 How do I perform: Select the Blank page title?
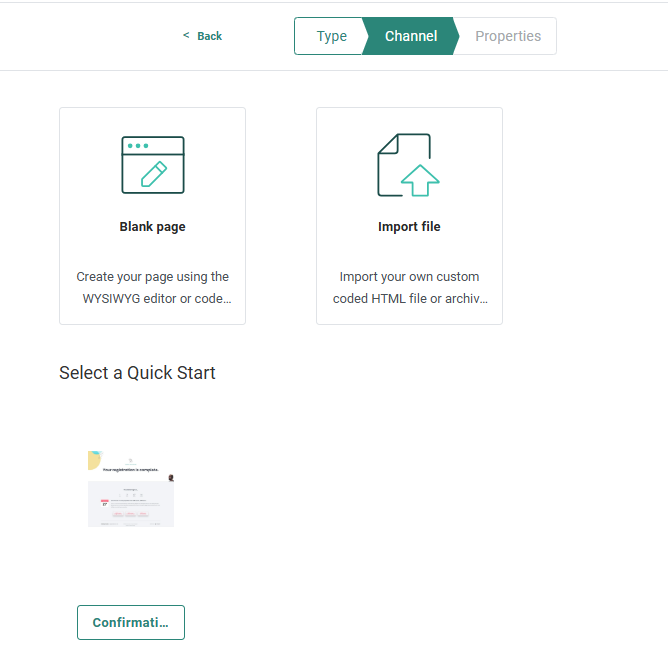click(152, 227)
